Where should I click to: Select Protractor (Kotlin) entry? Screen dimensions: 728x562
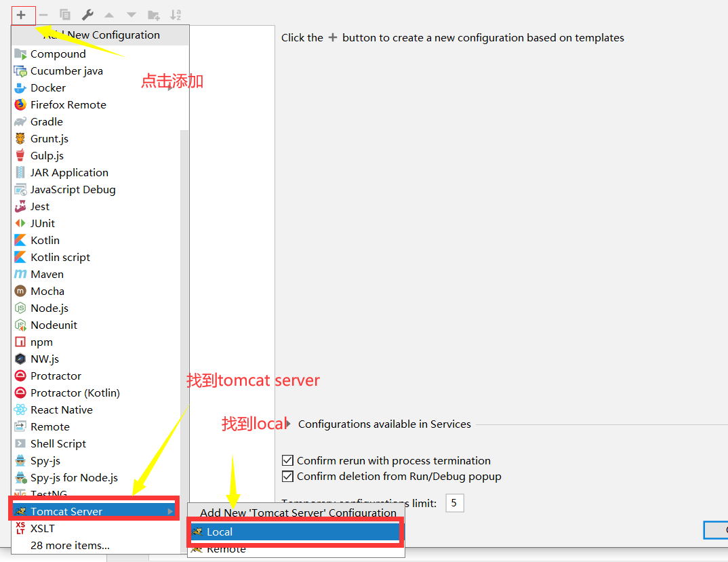(x=96, y=393)
